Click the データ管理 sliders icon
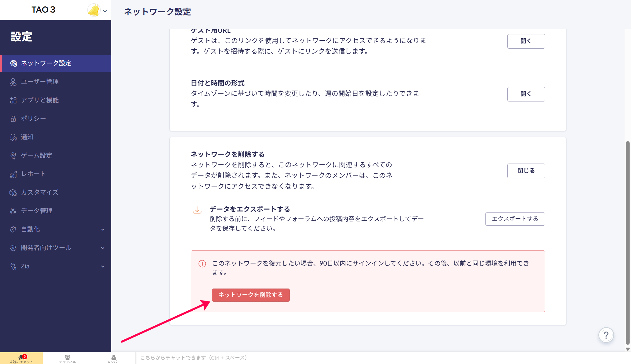The image size is (631, 364). [x=13, y=211]
